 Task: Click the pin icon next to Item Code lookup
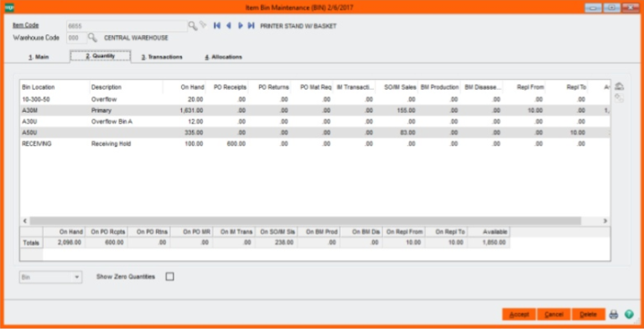(x=203, y=25)
